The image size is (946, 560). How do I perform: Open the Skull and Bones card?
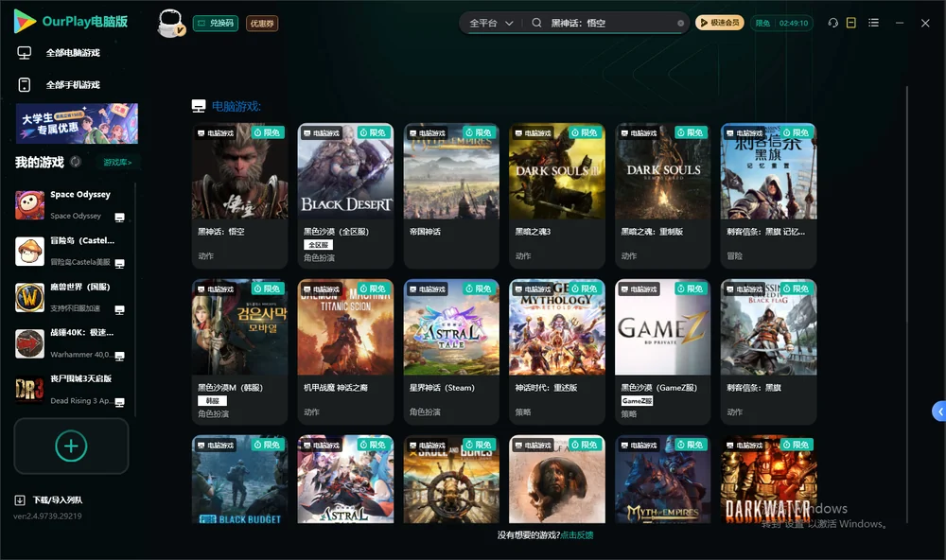pyautogui.click(x=451, y=480)
